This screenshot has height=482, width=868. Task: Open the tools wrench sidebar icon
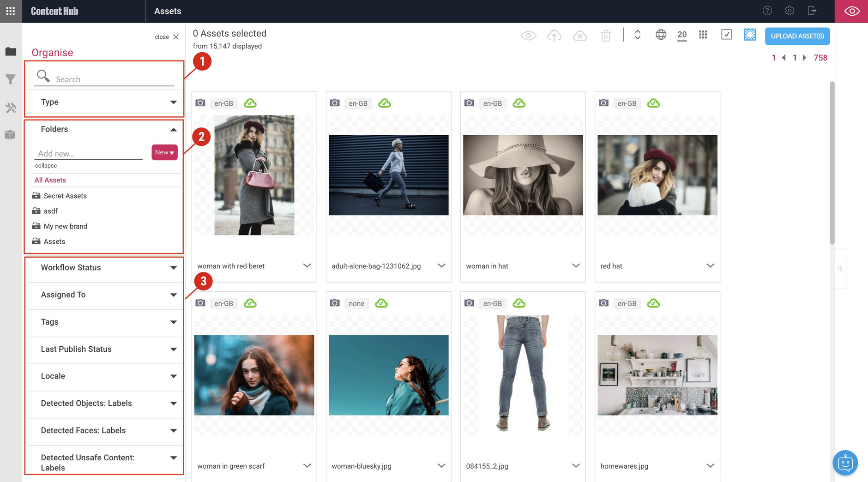point(11,108)
